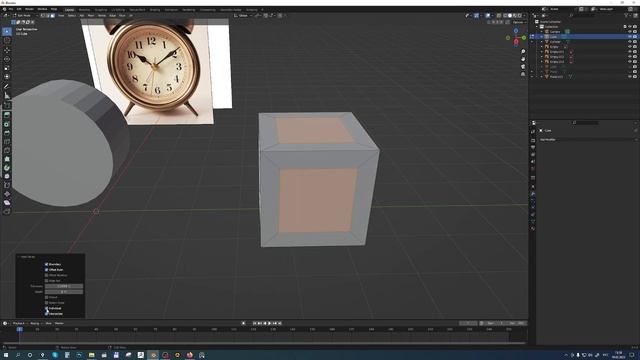Viewport: 640px width, 360px height.
Task: Select the Knife tool
Action: [7, 150]
